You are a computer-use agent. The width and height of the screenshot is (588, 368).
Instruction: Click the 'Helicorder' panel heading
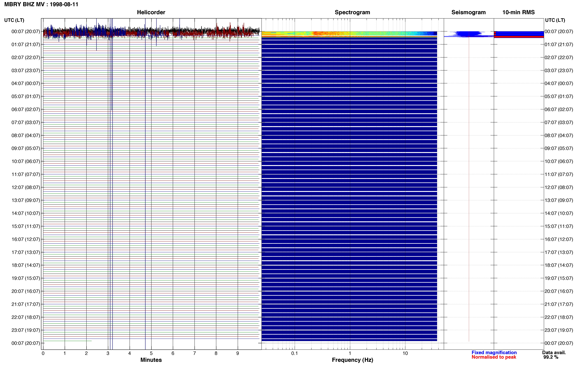click(151, 12)
